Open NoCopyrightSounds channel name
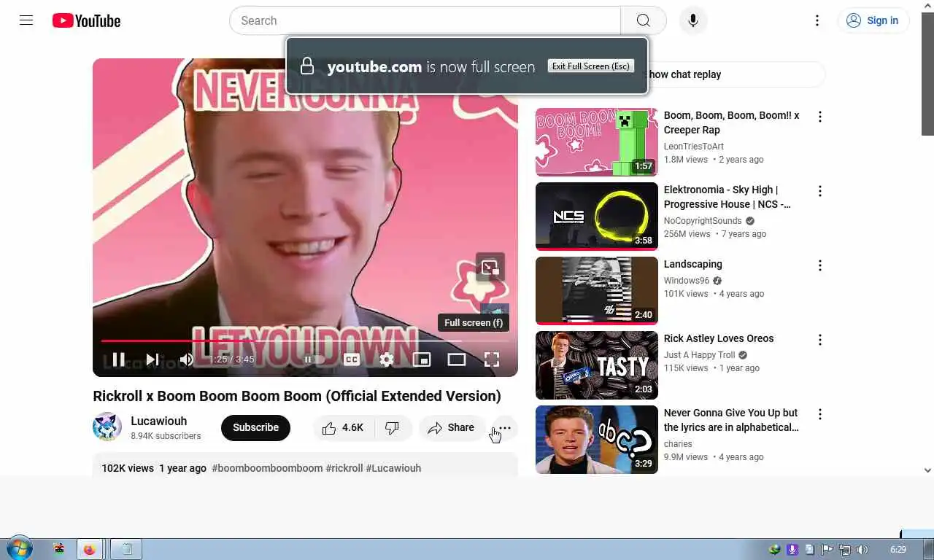This screenshot has width=934, height=560. (703, 221)
